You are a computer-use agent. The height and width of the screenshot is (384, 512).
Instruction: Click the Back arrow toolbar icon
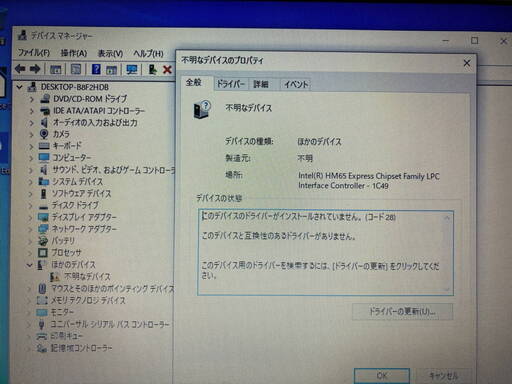20,69
